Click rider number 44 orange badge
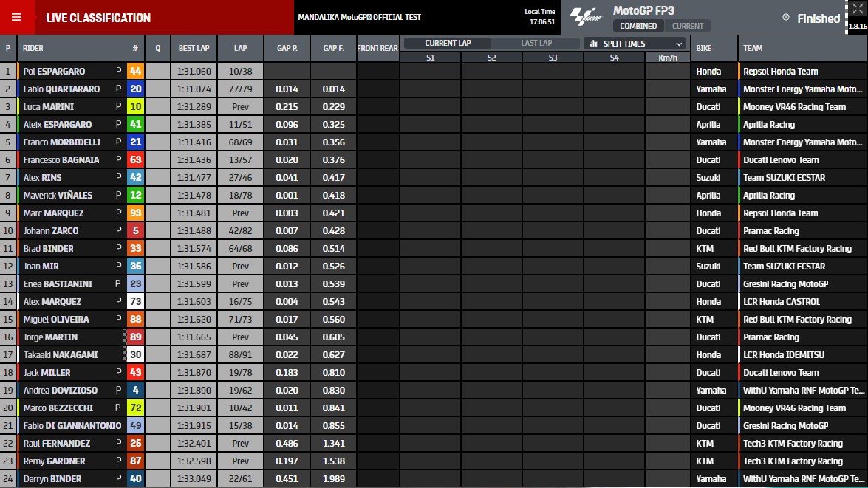This screenshot has height=488, width=868. 136,72
